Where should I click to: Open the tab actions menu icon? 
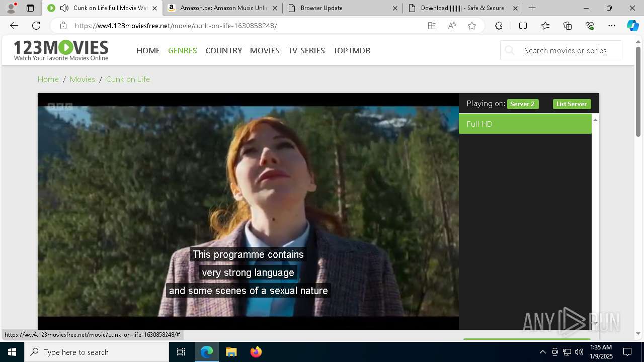pyautogui.click(x=30, y=8)
